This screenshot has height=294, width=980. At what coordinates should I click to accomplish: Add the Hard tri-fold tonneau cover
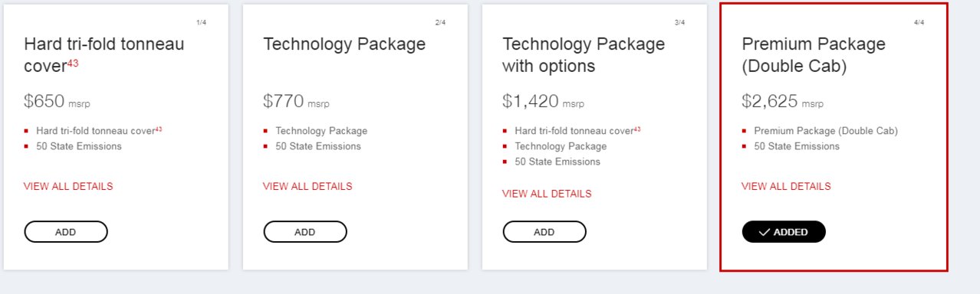click(66, 232)
